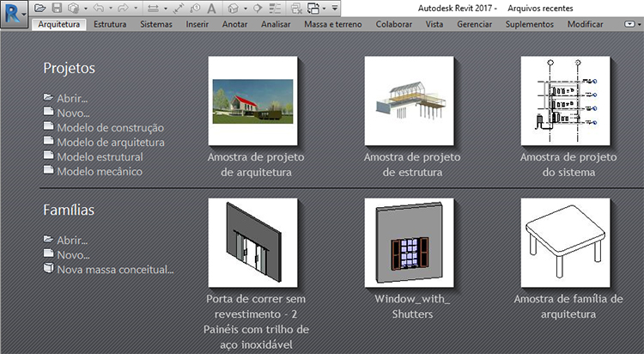Open the Measure tool dropdown arrow
Screen dimensions: 644x354
coord(165,9)
